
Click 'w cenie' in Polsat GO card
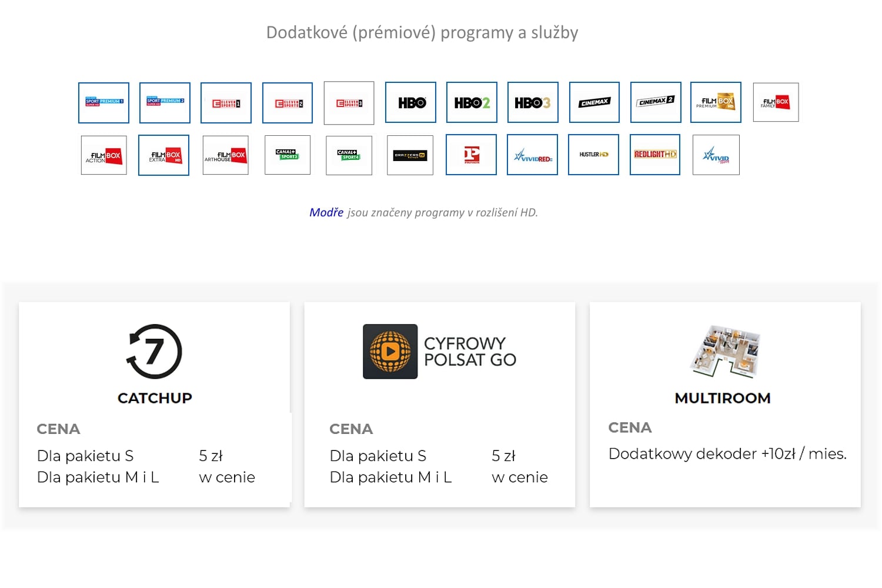point(520,477)
